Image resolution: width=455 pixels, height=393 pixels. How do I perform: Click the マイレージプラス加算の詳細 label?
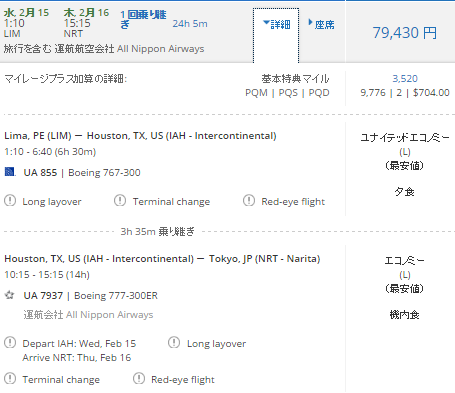point(65,79)
